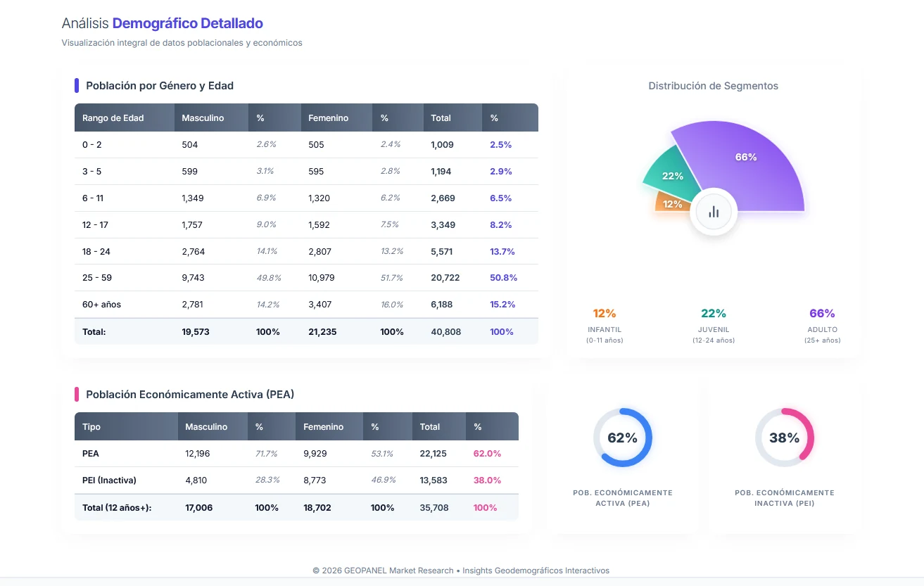Viewport: 924px width, 586px height.
Task: Click the feminine total 21,235
Action: click(x=322, y=332)
